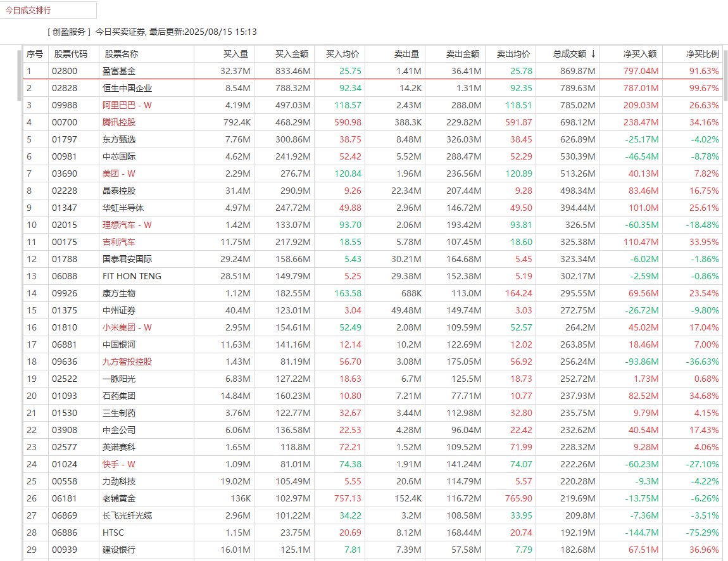This screenshot has width=728, height=561.
Task: Select 国泰君安国际 stock name
Action: (127, 259)
